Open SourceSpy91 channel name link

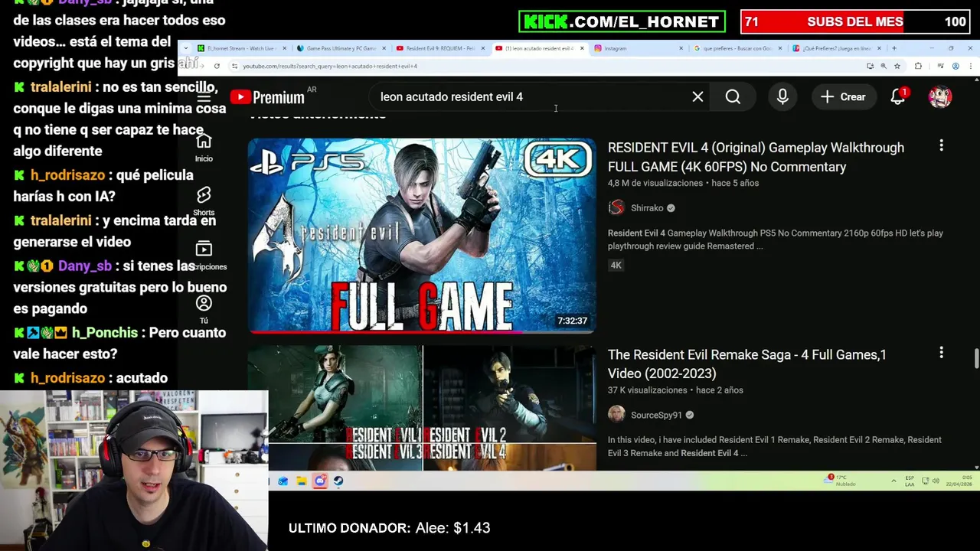click(x=656, y=415)
